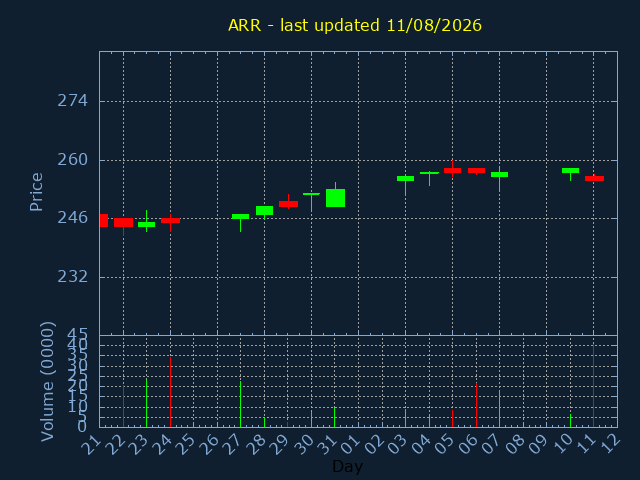Click the red candlestick on day 05
The width and height of the screenshot is (640, 480).
(452, 170)
